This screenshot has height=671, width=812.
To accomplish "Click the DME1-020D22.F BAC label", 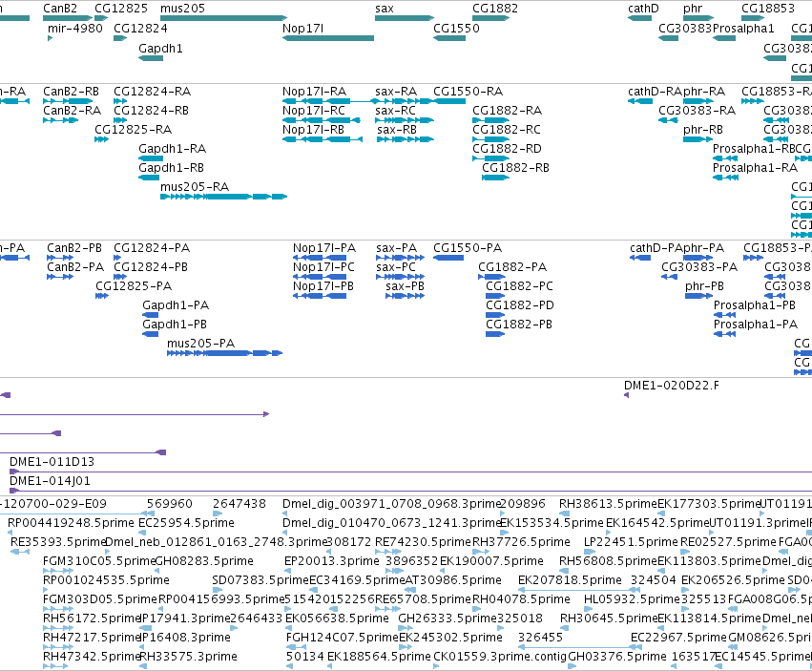I will (x=672, y=386).
